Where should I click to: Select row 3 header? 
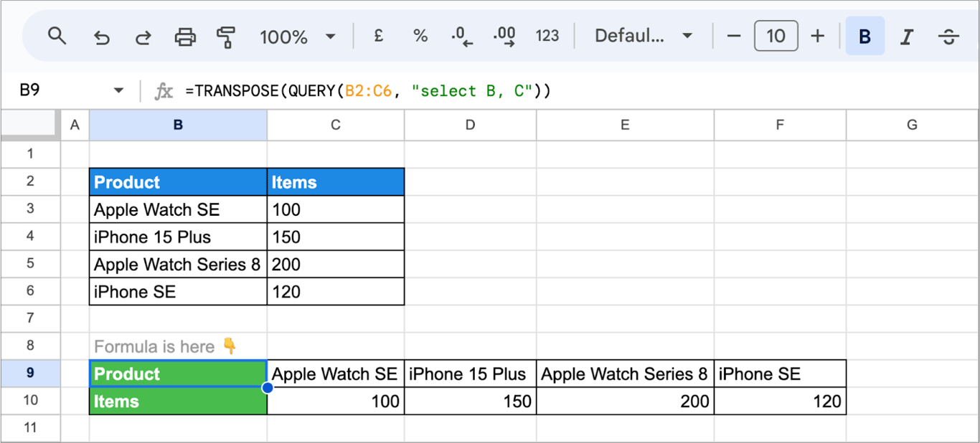30,209
